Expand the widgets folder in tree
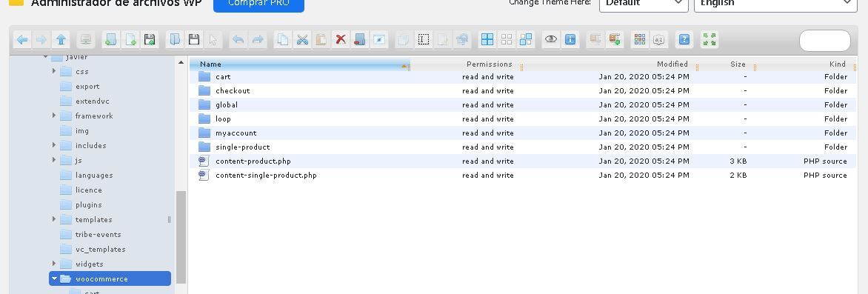 (x=54, y=264)
